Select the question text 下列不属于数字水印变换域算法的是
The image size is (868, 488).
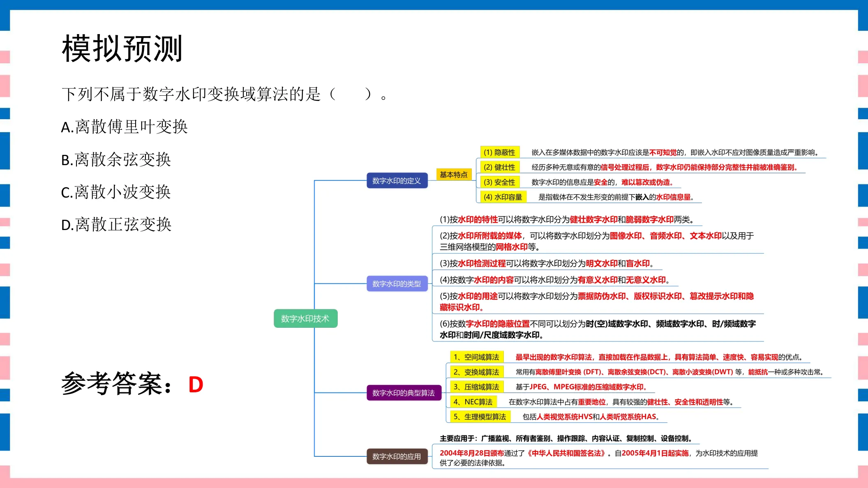(191, 94)
